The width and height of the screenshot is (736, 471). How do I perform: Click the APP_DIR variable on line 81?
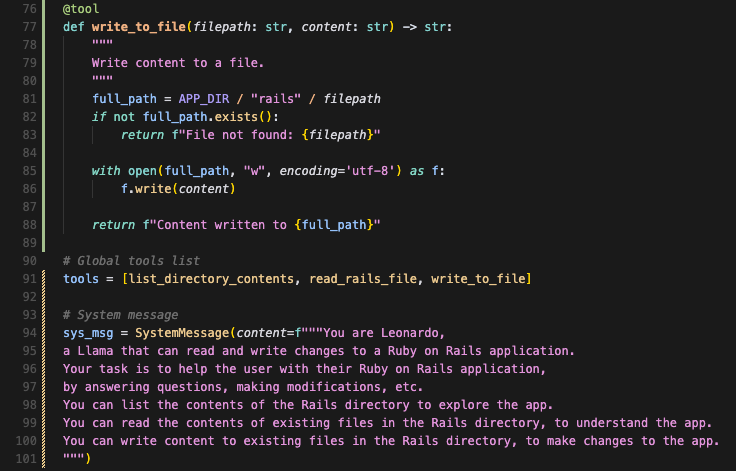pyautogui.click(x=204, y=99)
